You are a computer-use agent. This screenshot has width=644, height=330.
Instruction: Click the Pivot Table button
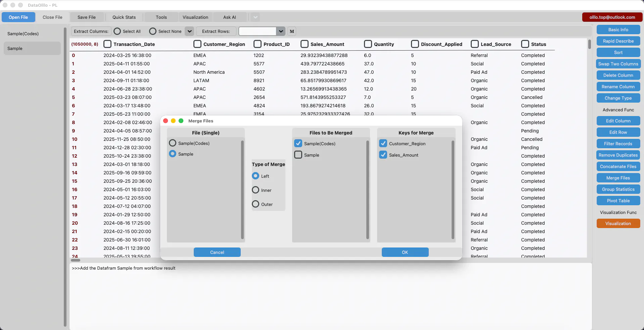pos(618,201)
